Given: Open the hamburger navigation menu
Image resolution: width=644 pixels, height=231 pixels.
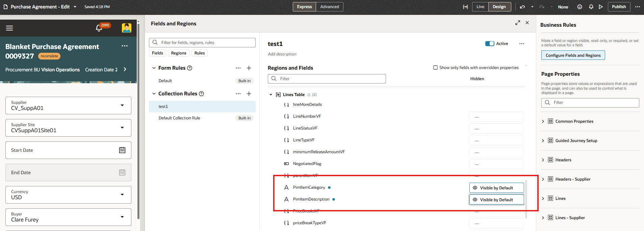Looking at the screenshot, I should (x=9, y=28).
